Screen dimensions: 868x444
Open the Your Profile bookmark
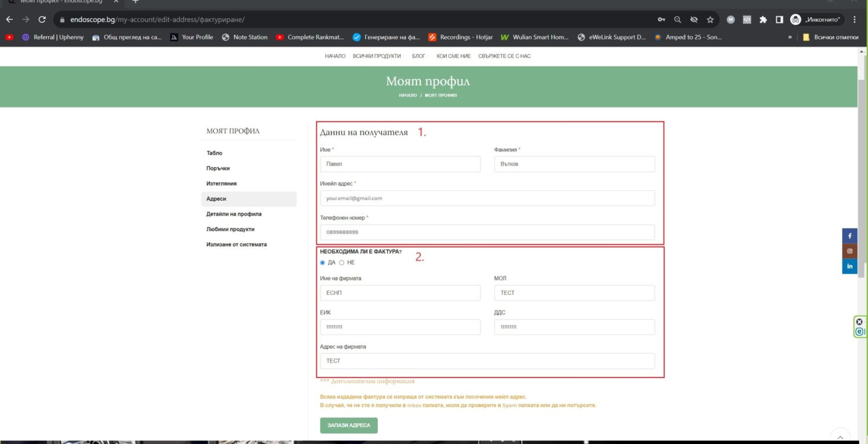tap(192, 37)
